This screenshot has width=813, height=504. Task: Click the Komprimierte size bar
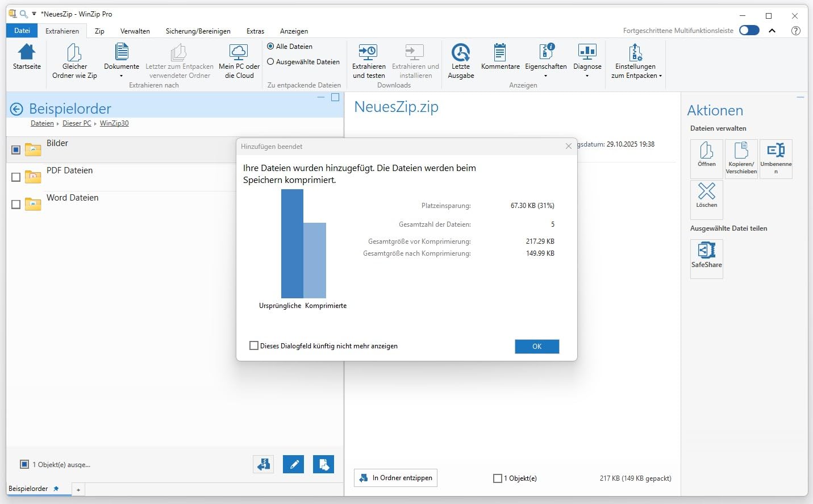click(315, 260)
